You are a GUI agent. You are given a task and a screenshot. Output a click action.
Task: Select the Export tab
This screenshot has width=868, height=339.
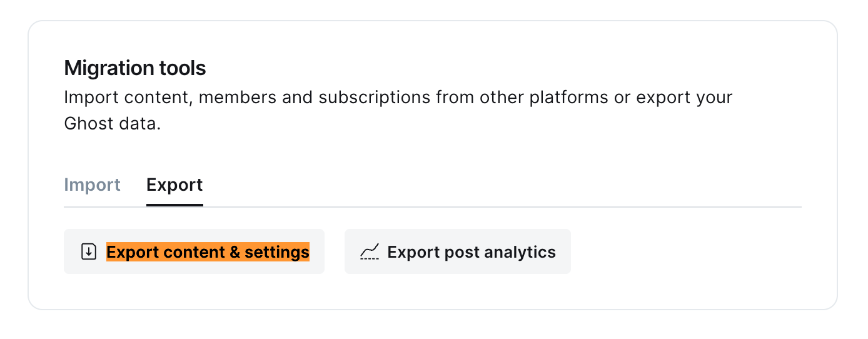[174, 185]
